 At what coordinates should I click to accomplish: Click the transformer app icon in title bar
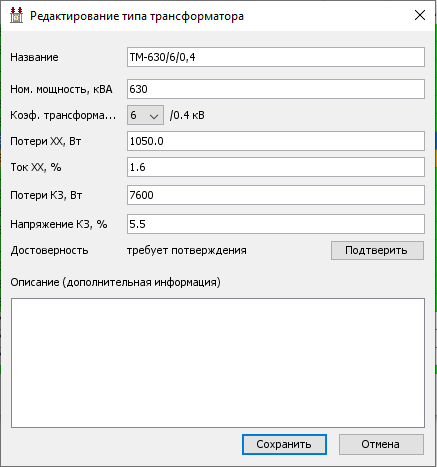tap(16, 15)
